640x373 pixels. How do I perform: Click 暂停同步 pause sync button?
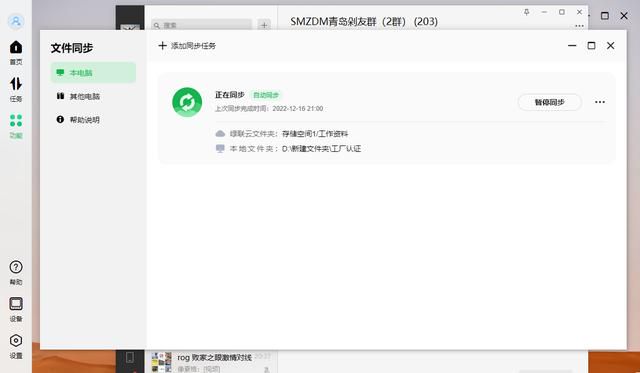click(549, 102)
